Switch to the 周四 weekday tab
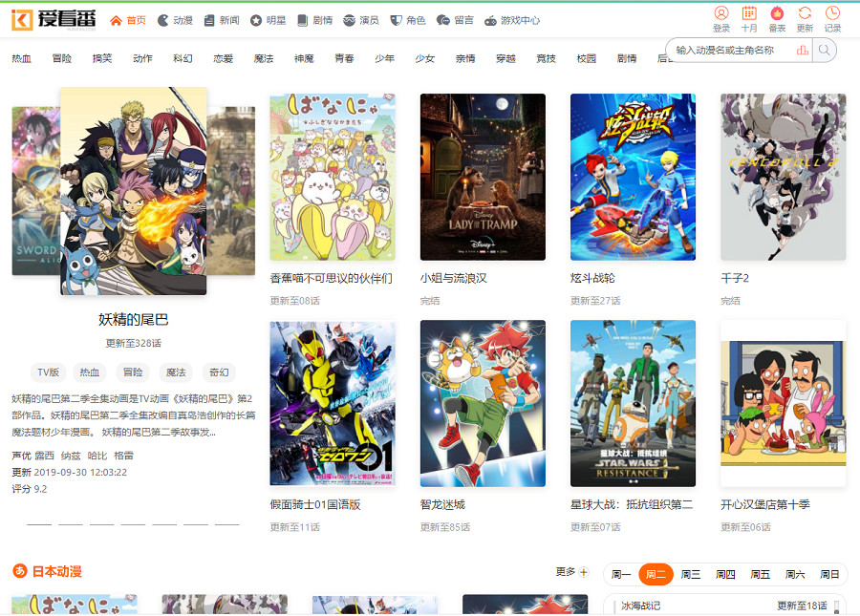 tap(725, 574)
